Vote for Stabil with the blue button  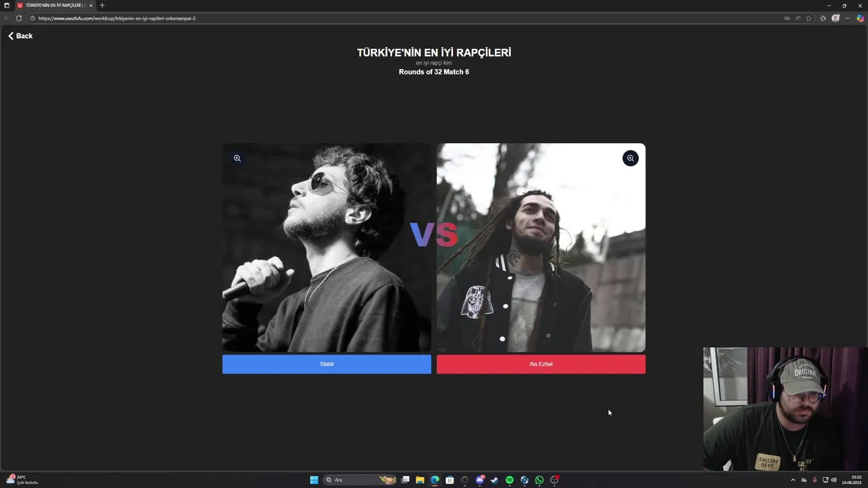click(x=327, y=364)
